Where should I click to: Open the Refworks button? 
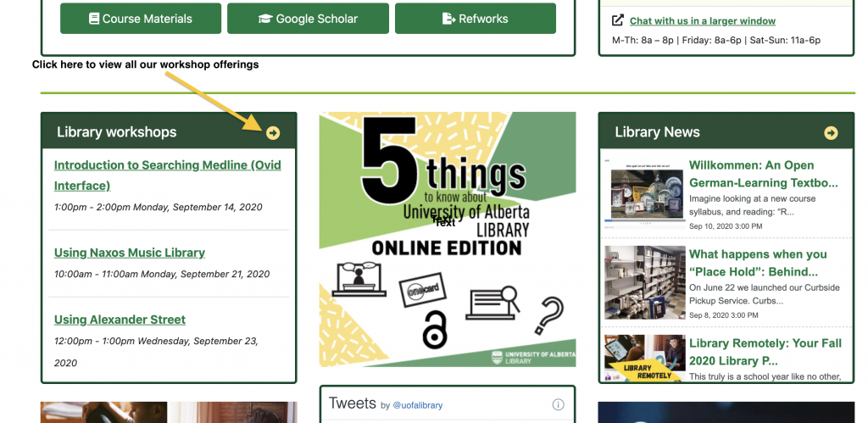[x=476, y=19]
